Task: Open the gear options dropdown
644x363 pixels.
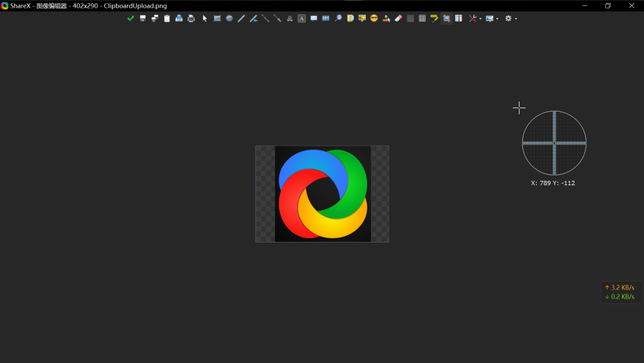Action: [x=511, y=19]
